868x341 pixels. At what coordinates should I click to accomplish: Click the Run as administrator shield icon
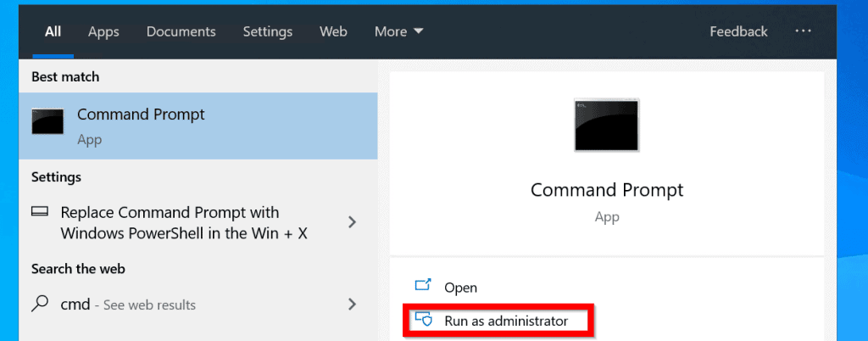click(423, 319)
